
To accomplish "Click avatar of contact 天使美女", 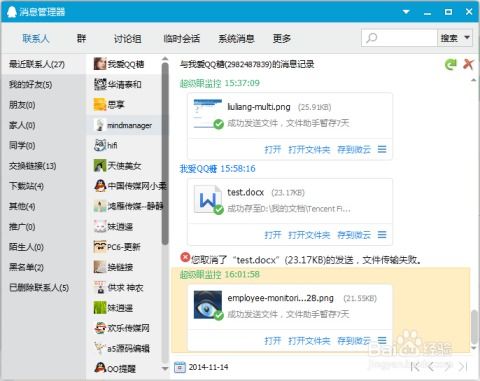I will 100,165.
